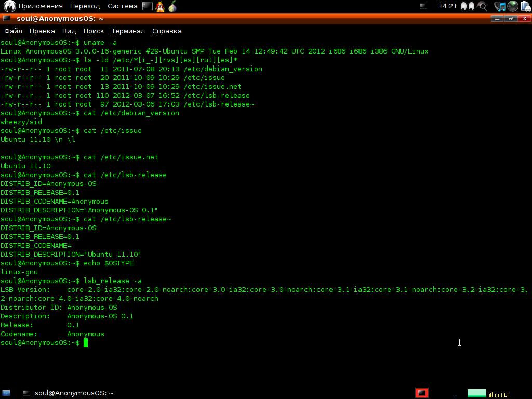Click the 14:21 clock
The height and width of the screenshot is (399, 532).
447,6
